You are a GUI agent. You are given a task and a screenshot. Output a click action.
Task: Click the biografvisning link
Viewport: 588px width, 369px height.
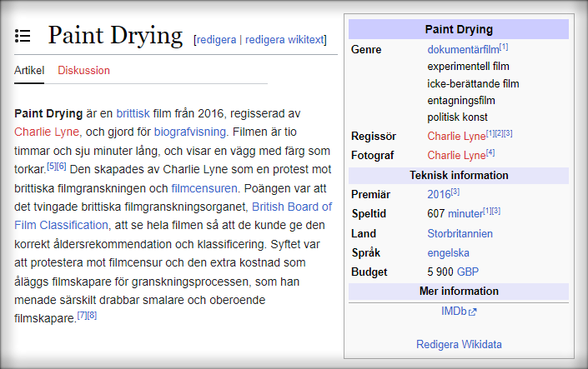click(190, 131)
